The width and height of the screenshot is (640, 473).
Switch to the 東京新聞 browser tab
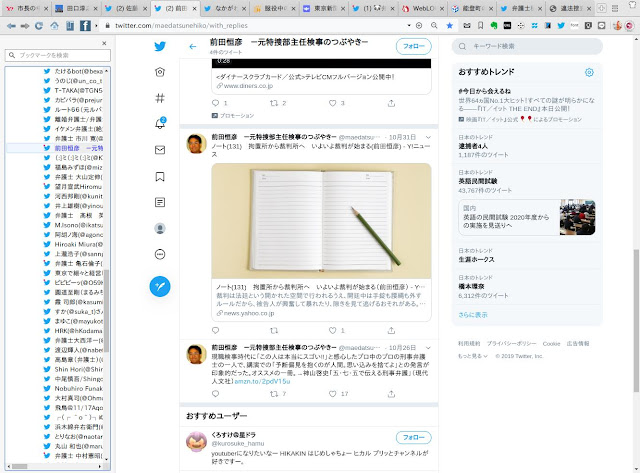pos(324,9)
